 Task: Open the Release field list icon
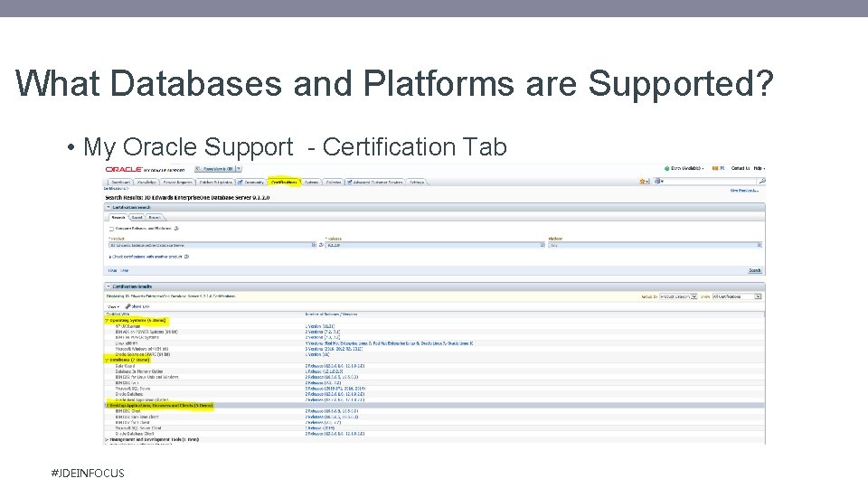coord(542,245)
